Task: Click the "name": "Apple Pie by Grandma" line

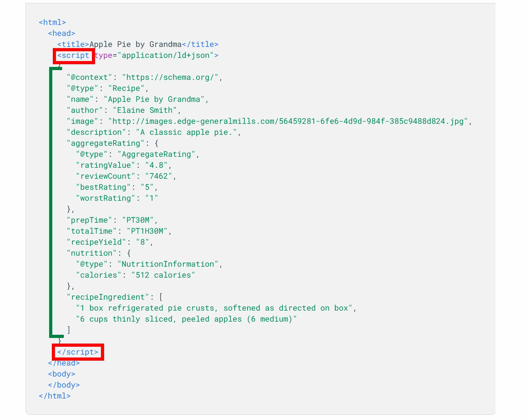Action: (138, 100)
